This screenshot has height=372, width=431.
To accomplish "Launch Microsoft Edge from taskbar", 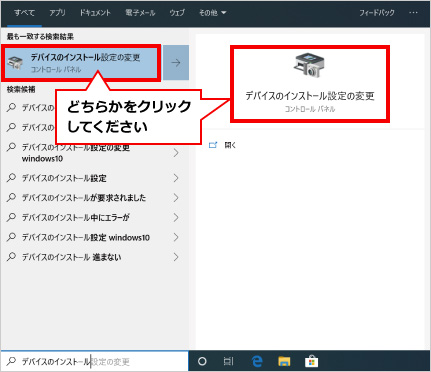I will click(x=257, y=361).
